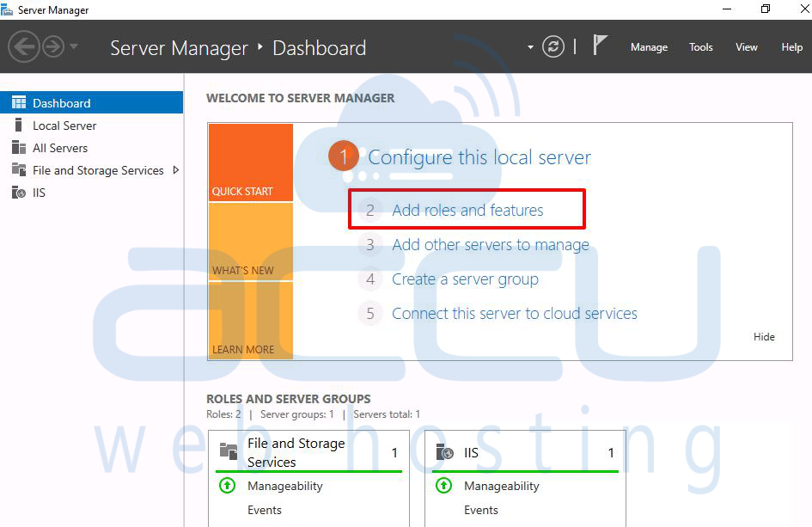Refresh the Server Manager dashboard
Viewport: 812px width, 527px height.
pos(553,46)
